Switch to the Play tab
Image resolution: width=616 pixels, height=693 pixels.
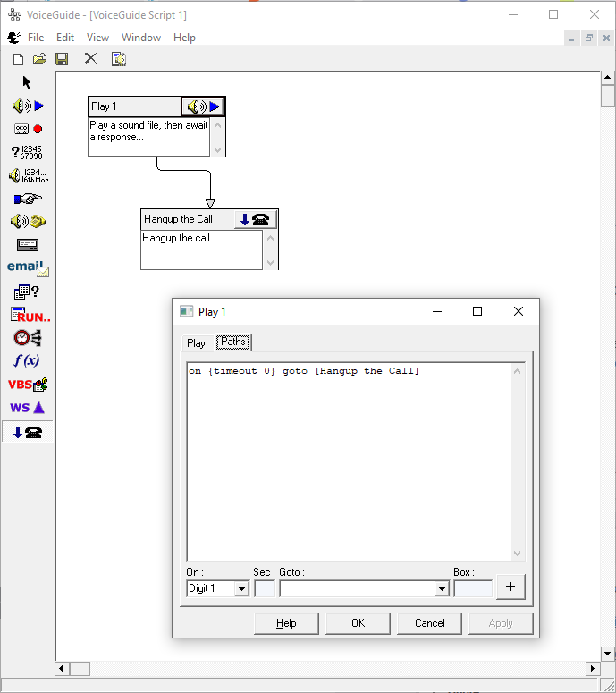[x=196, y=343]
